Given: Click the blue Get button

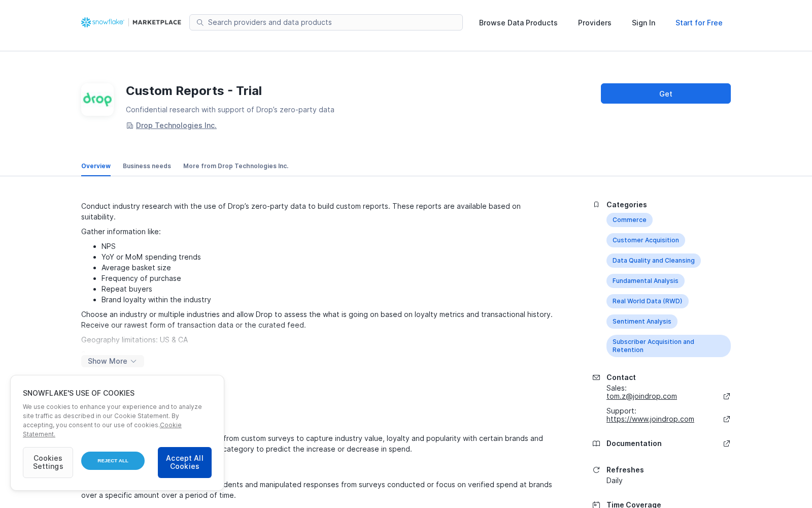Looking at the screenshot, I should [666, 93].
